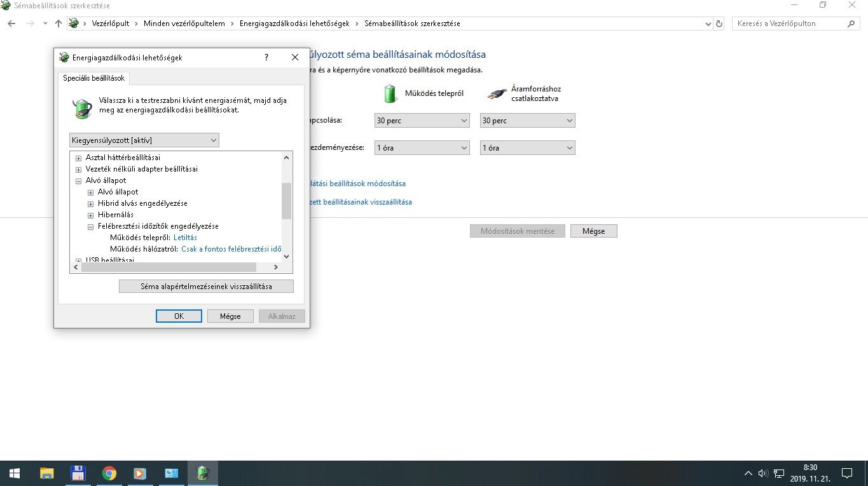Click the tree scroll-down arrow
Image resolution: width=868 pixels, height=486 pixels.
tap(286, 256)
